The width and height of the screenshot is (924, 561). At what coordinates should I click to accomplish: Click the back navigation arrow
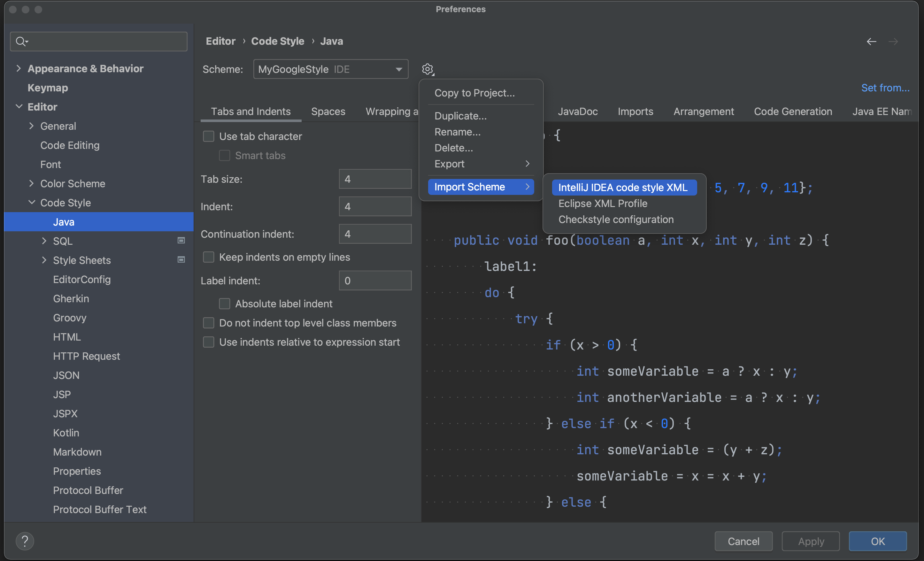tap(872, 41)
